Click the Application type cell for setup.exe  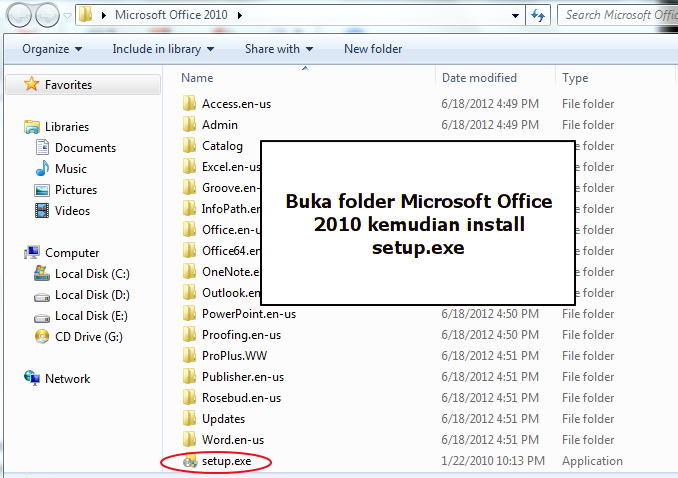(x=592, y=461)
